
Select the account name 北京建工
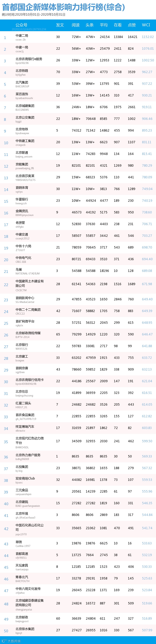pos(22,356)
